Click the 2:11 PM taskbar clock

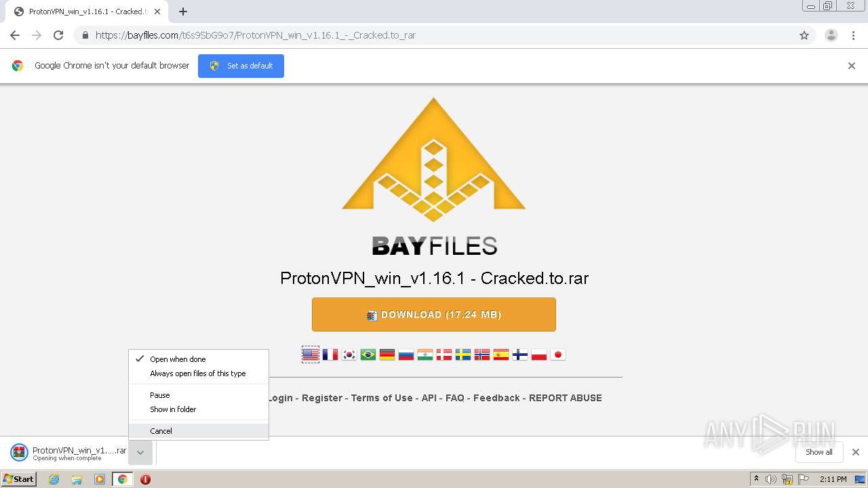833,479
